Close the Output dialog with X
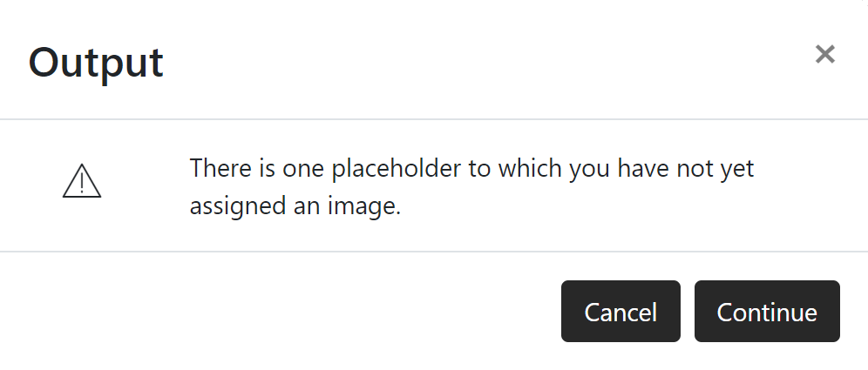This screenshot has height=370, width=868. (x=824, y=55)
